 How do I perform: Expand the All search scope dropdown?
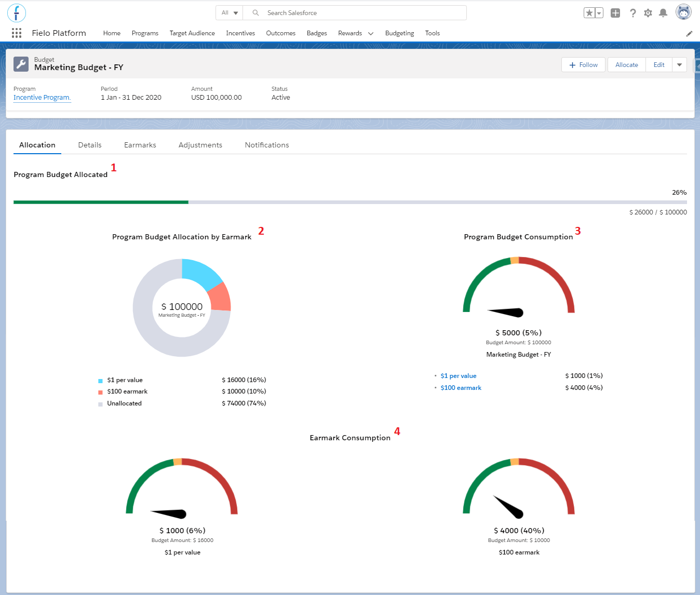(x=230, y=13)
